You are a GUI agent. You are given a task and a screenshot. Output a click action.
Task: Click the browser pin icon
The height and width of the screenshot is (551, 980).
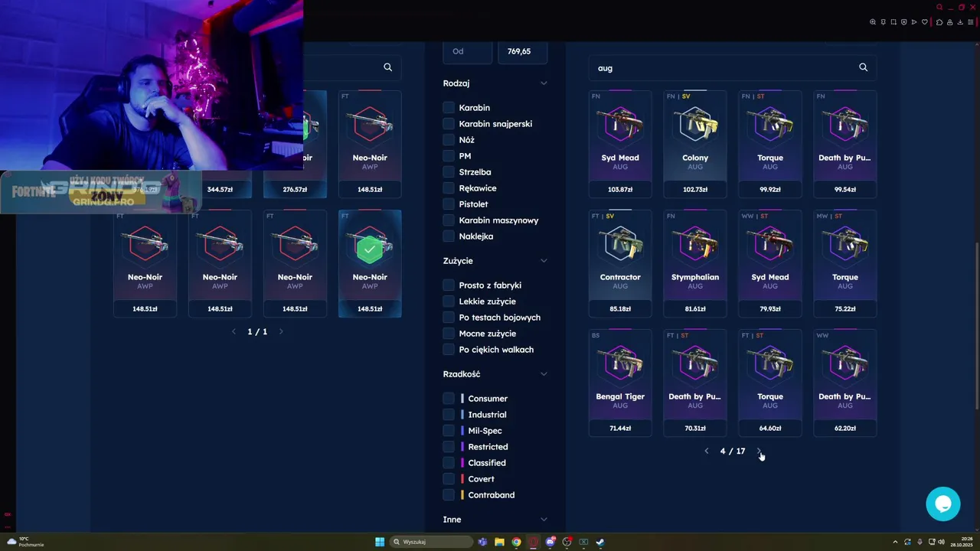[x=883, y=22]
